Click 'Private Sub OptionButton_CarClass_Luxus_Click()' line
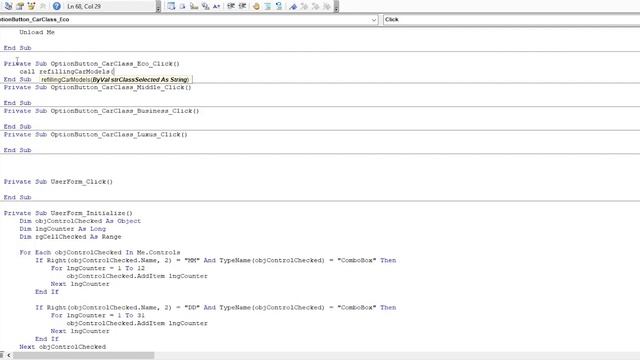Screen dimensions: 640x360 (96, 134)
